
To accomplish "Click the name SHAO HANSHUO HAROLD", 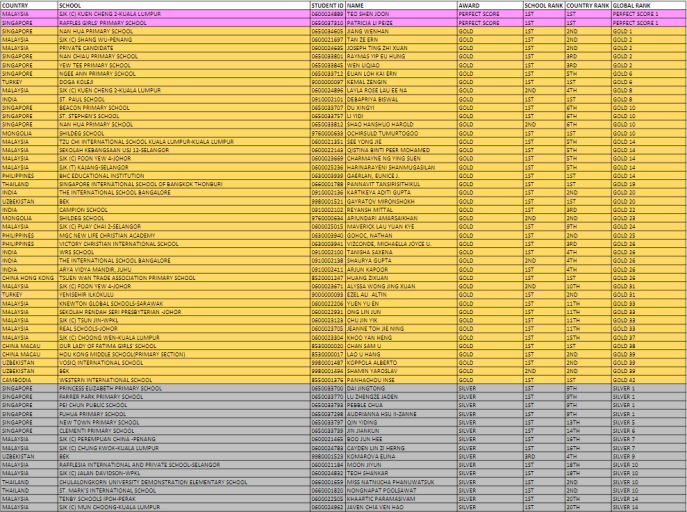I will coord(401,124).
